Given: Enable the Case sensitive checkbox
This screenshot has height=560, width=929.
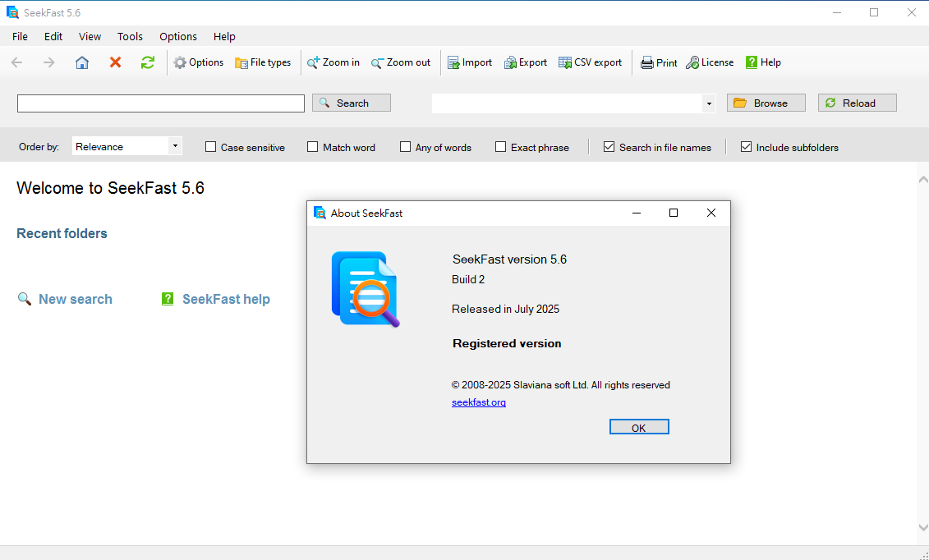Looking at the screenshot, I should point(210,147).
